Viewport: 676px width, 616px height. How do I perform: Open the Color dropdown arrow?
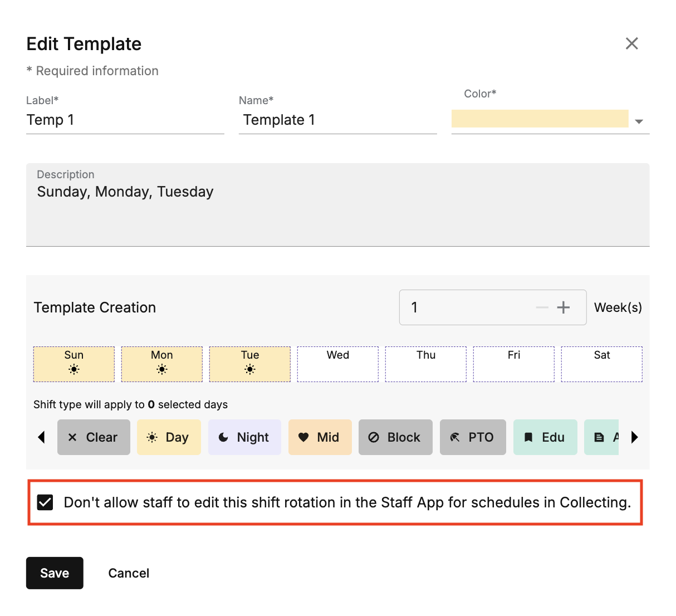(639, 121)
